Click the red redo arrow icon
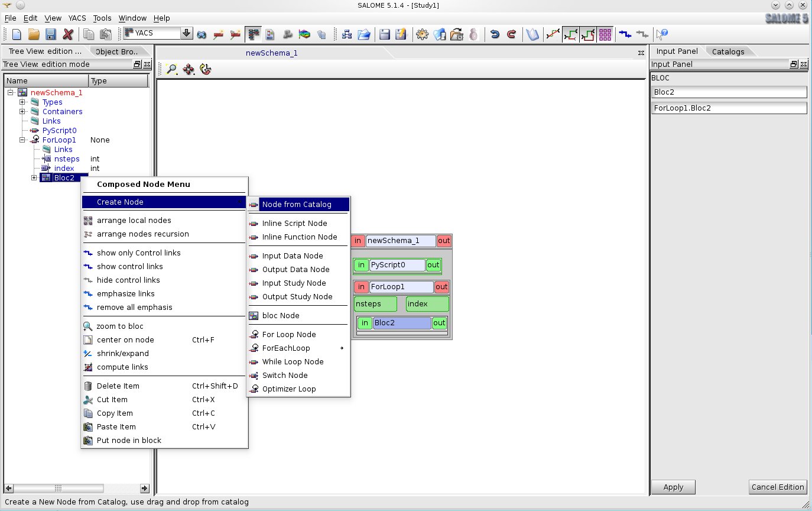The height and width of the screenshot is (511, 812). pyautogui.click(x=512, y=34)
